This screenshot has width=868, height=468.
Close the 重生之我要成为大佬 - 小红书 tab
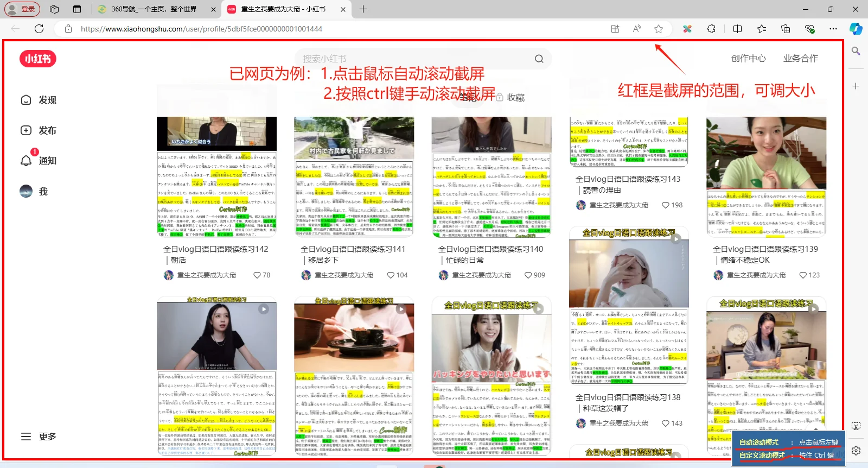coord(343,9)
